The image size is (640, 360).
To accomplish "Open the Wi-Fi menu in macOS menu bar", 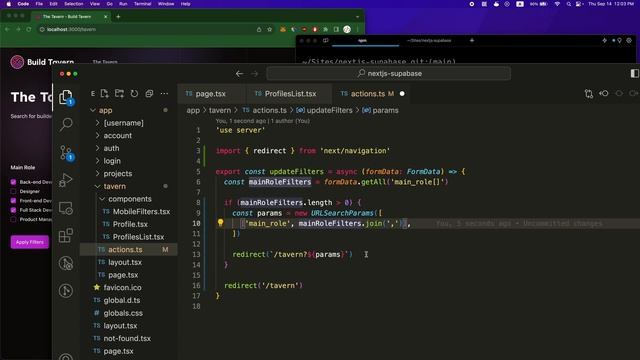I will (557, 4).
